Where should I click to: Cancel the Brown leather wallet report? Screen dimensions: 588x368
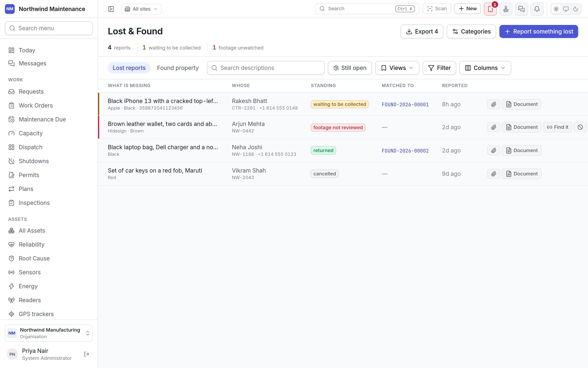click(580, 127)
